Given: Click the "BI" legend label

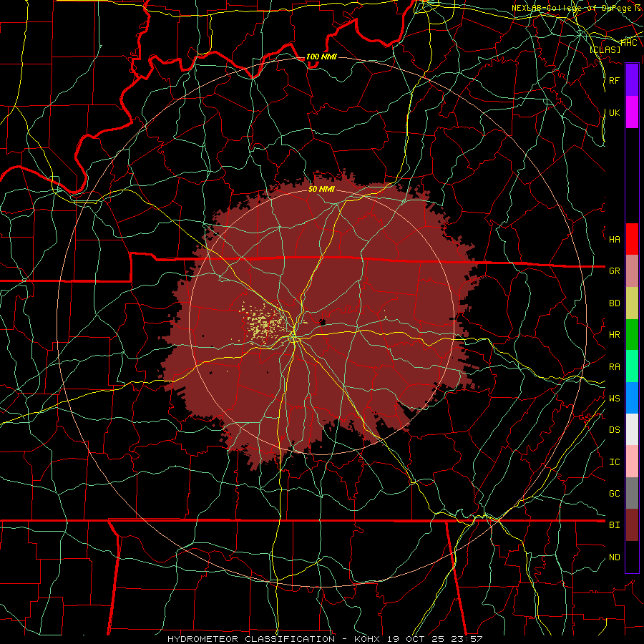Looking at the screenshot, I should click(x=614, y=525).
